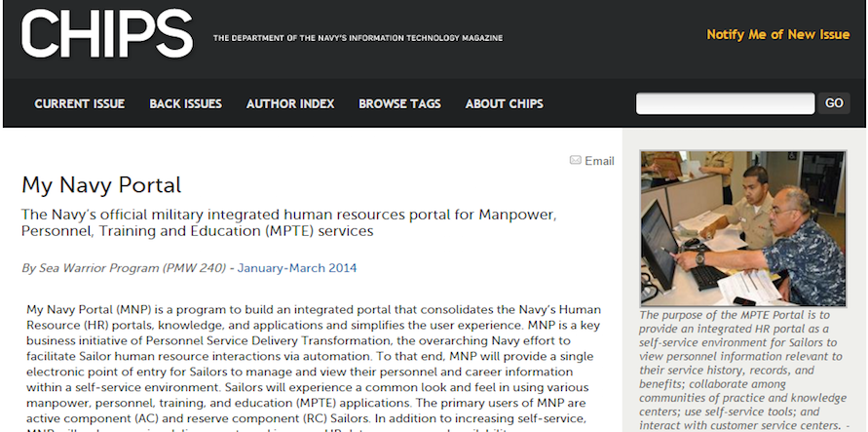Open the Back Issues menu item
Screen dimensions: 868x432
click(185, 103)
